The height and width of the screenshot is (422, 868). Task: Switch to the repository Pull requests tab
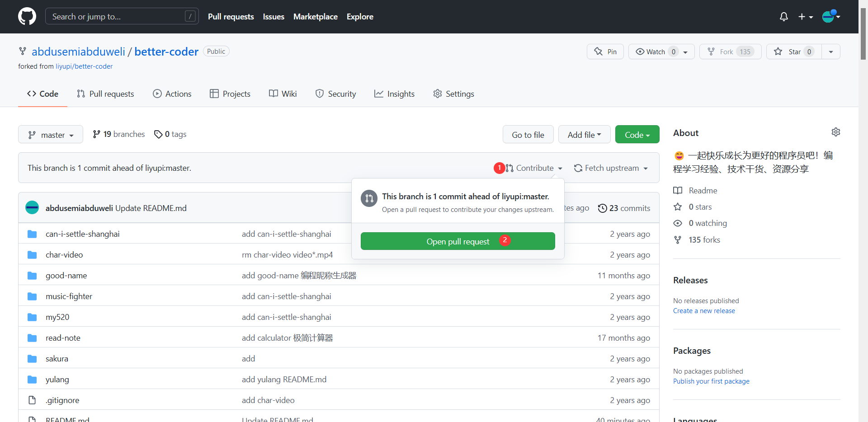pos(105,94)
